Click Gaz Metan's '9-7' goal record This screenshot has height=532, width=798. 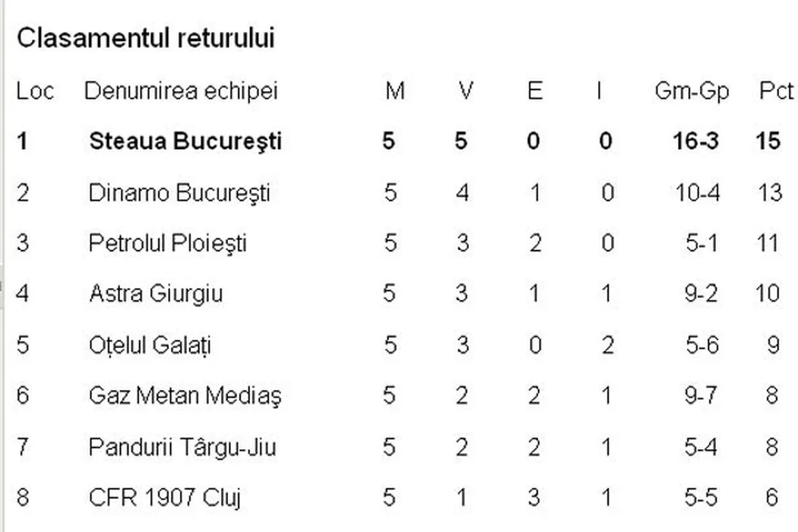tap(701, 396)
